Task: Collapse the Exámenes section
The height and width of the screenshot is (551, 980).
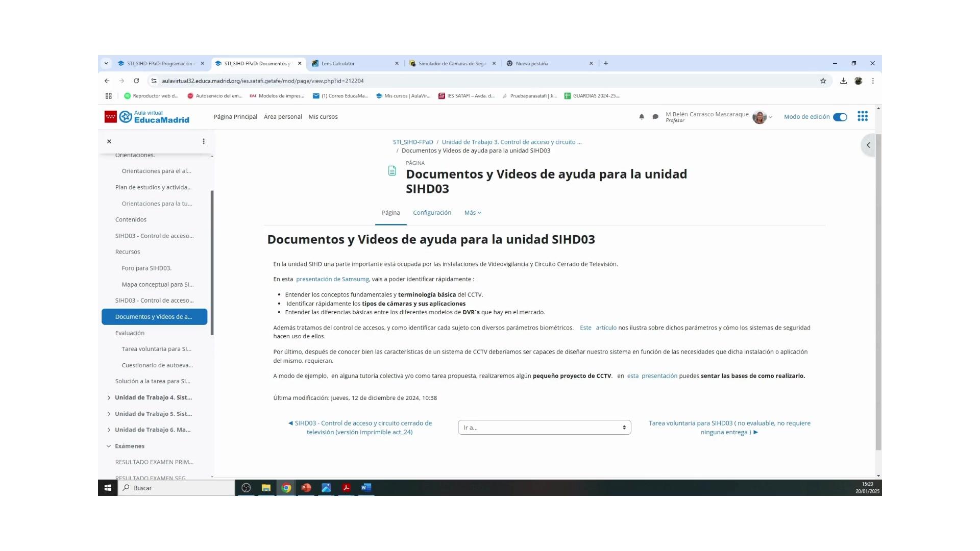Action: pos(109,446)
